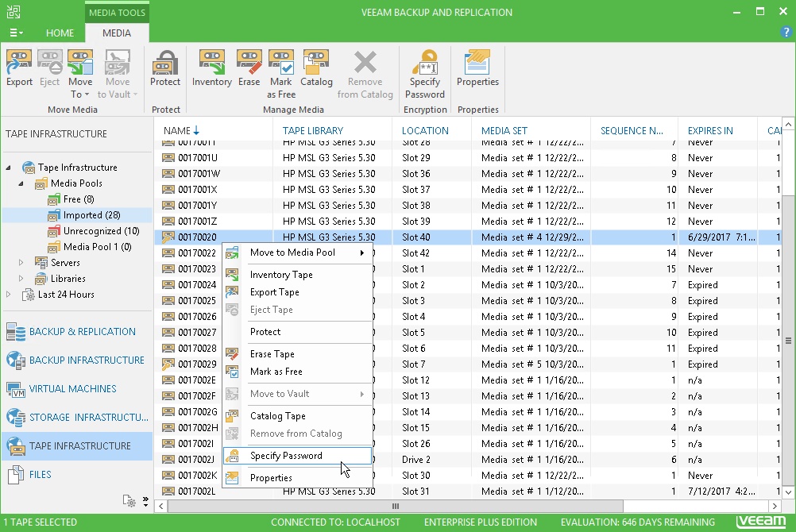Open the FILES view
Viewport: 796px width, 532px height.
click(x=76, y=475)
